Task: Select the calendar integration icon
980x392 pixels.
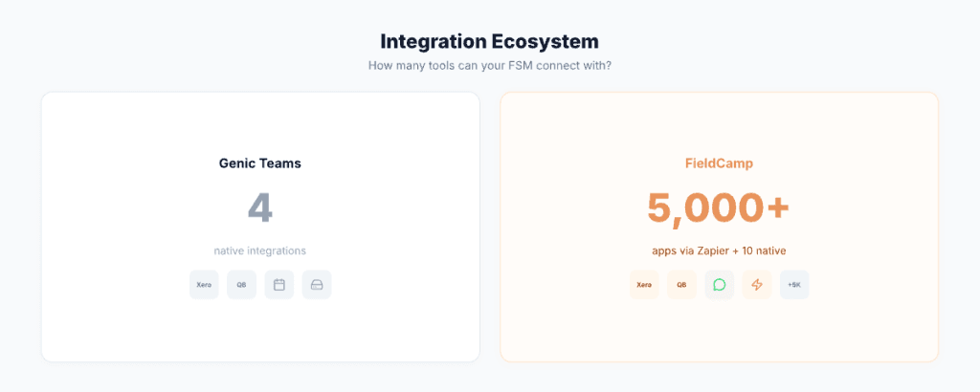Action: [278, 285]
